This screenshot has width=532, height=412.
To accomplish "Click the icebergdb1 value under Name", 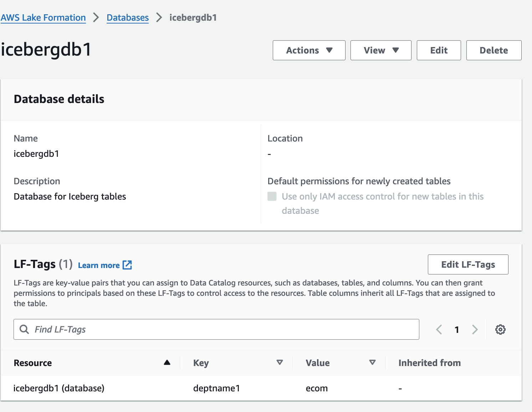I will coord(36,154).
